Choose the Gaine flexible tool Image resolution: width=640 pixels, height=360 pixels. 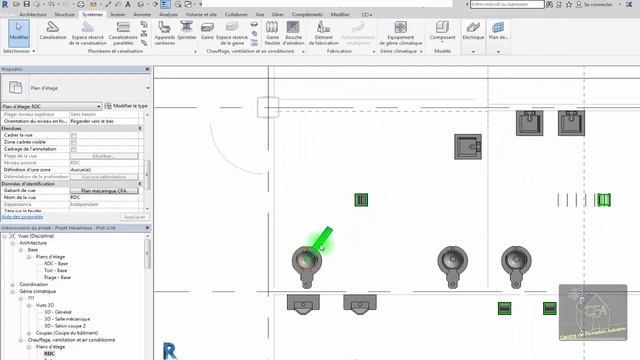tap(272, 33)
